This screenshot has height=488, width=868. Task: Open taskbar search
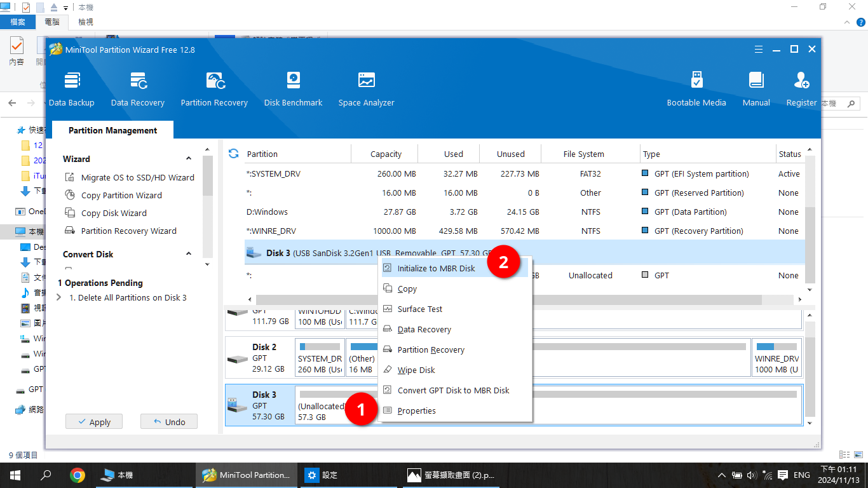click(46, 475)
